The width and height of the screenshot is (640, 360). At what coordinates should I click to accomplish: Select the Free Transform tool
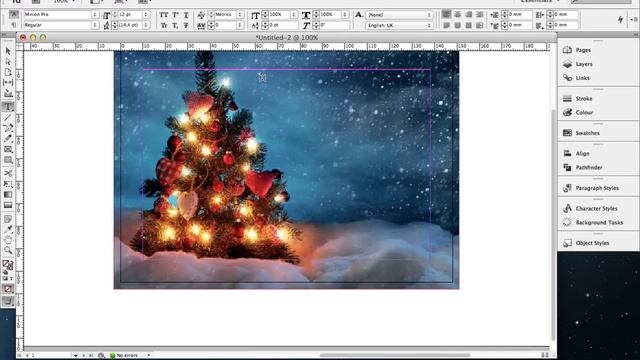pyautogui.click(x=8, y=184)
